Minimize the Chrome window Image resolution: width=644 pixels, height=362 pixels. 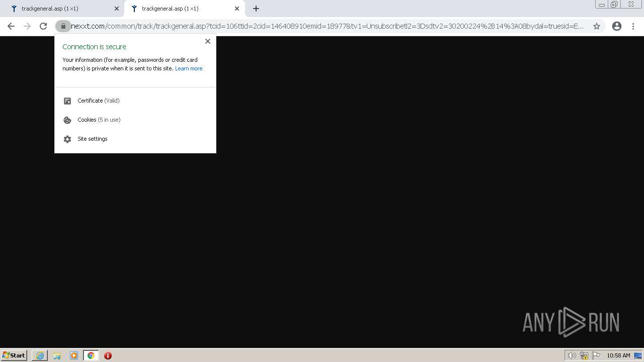click(601, 5)
